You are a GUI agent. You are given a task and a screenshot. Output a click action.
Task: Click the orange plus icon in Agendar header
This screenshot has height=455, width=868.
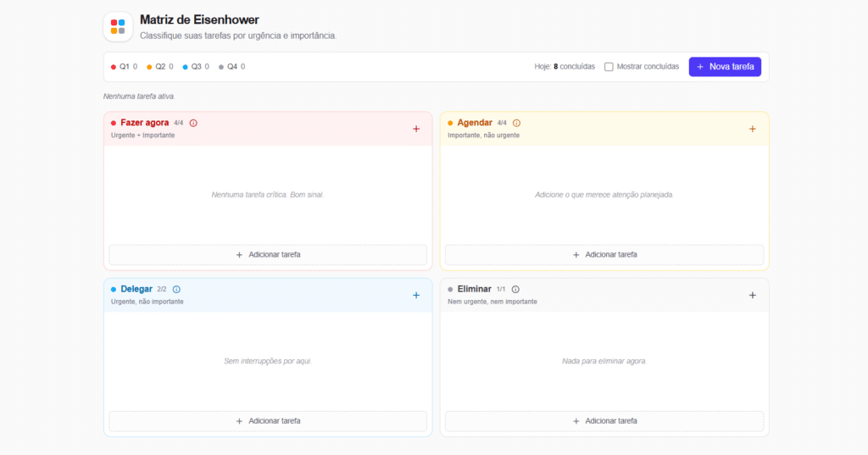753,129
